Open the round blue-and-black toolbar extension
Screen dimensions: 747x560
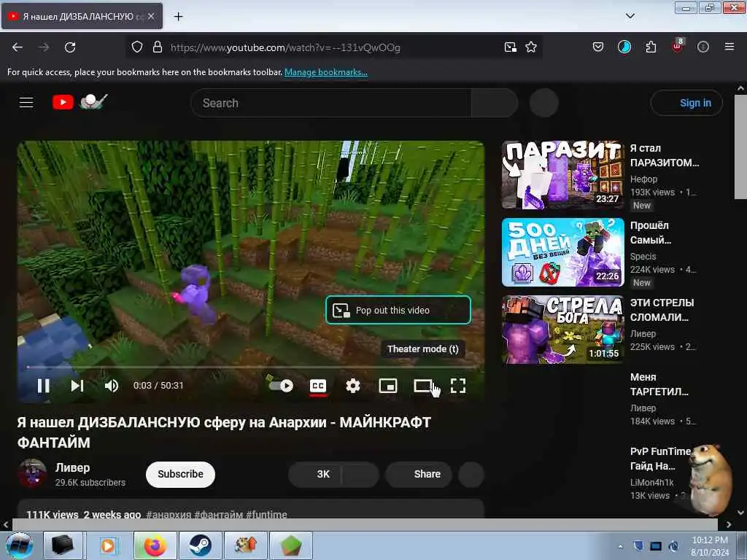coord(624,47)
